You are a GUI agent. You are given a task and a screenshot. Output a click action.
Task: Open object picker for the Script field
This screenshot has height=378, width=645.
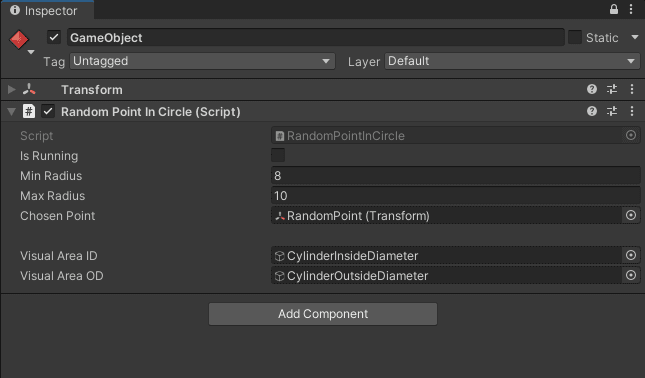(x=631, y=135)
